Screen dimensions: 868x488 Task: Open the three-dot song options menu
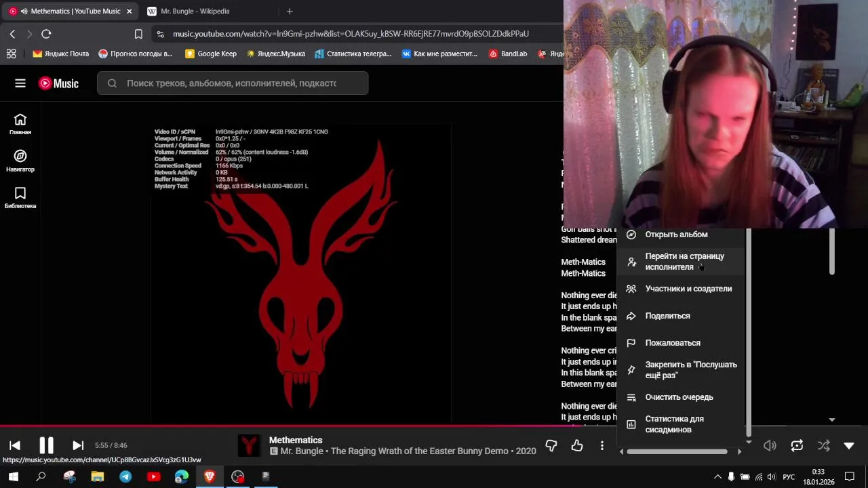click(602, 445)
